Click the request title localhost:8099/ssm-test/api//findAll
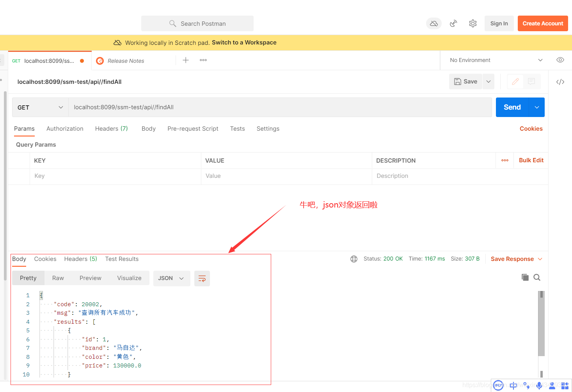The width and height of the screenshot is (572, 392). tap(69, 82)
